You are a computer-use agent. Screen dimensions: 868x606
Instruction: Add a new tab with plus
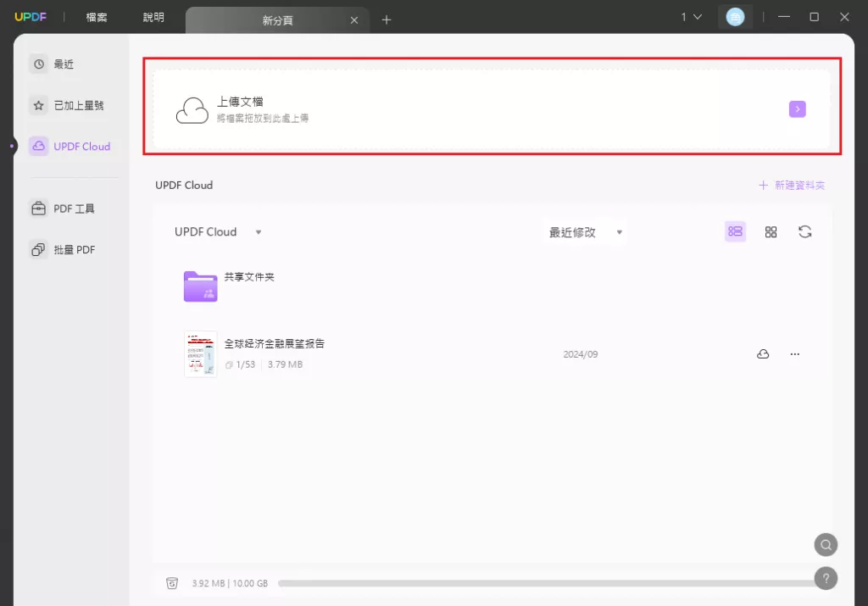(387, 20)
